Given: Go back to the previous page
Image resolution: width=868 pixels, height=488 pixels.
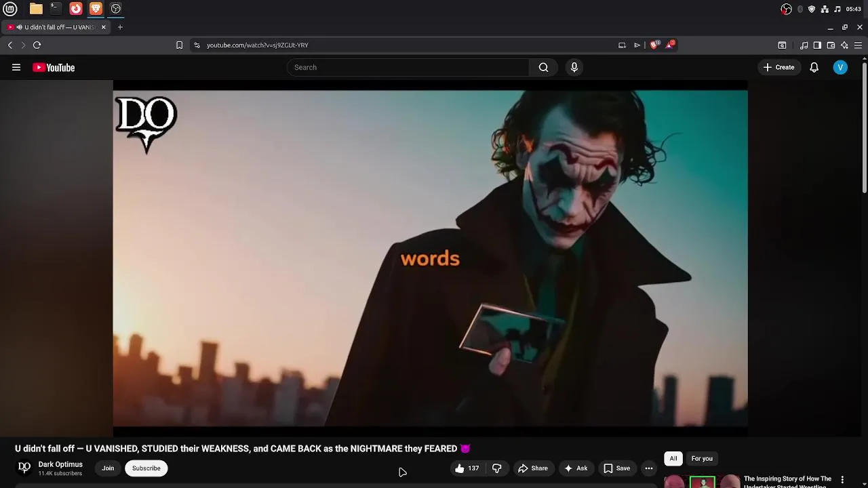Looking at the screenshot, I should pos(10,45).
